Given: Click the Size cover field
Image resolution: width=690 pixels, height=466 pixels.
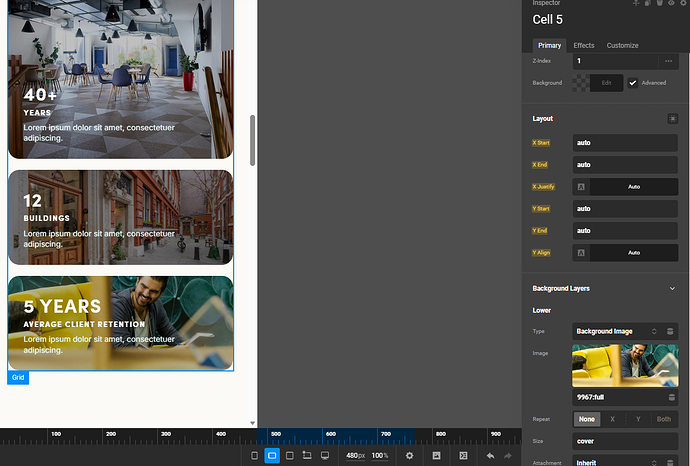Looking at the screenshot, I should click(x=625, y=441).
